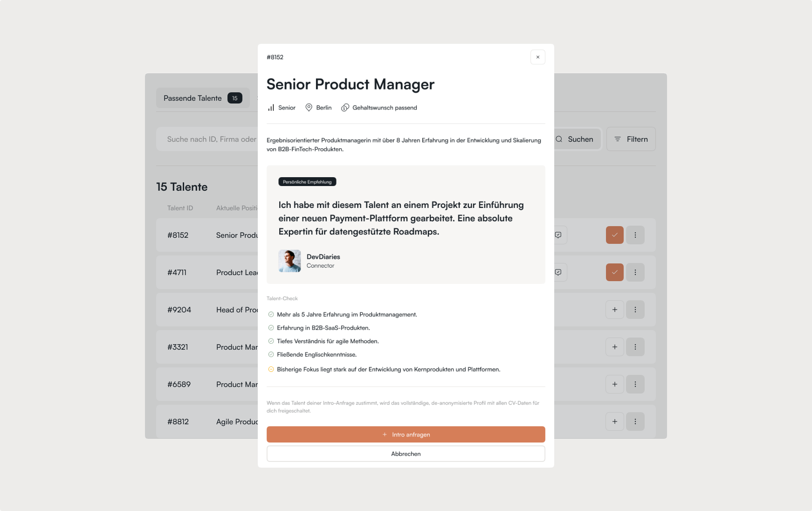Click the message icon in #8152 row
This screenshot has height=511, width=812.
tap(558, 235)
